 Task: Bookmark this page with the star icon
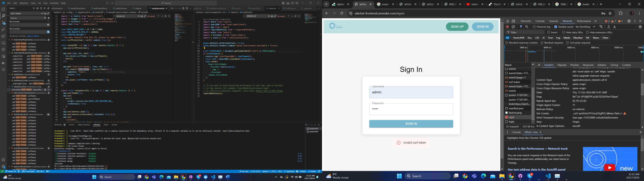pyautogui.click(x=610, y=13)
